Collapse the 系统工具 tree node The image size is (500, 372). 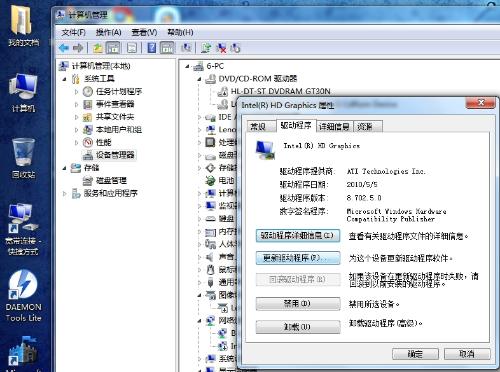[x=64, y=79]
